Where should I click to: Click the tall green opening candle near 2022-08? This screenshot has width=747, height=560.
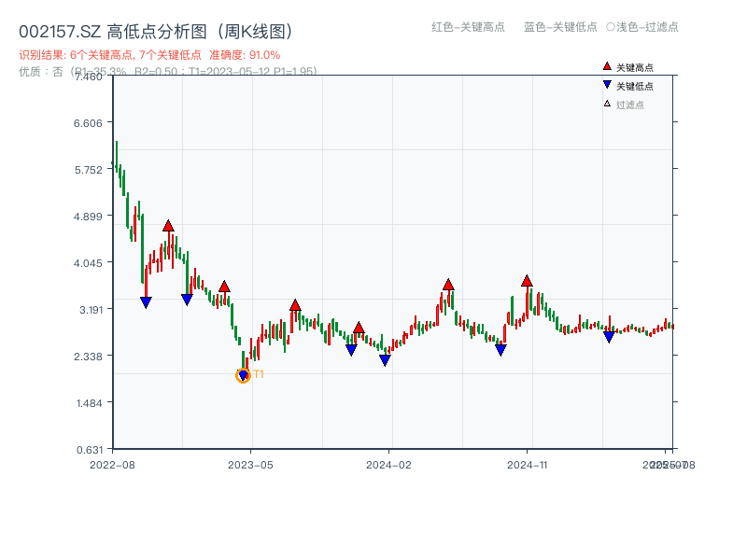tap(116, 157)
